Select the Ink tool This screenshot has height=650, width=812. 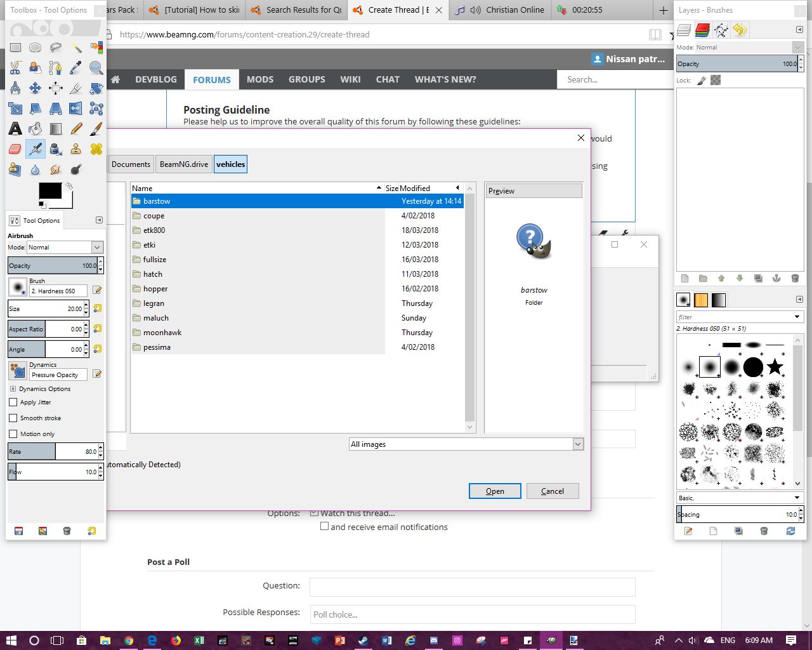pos(56,149)
